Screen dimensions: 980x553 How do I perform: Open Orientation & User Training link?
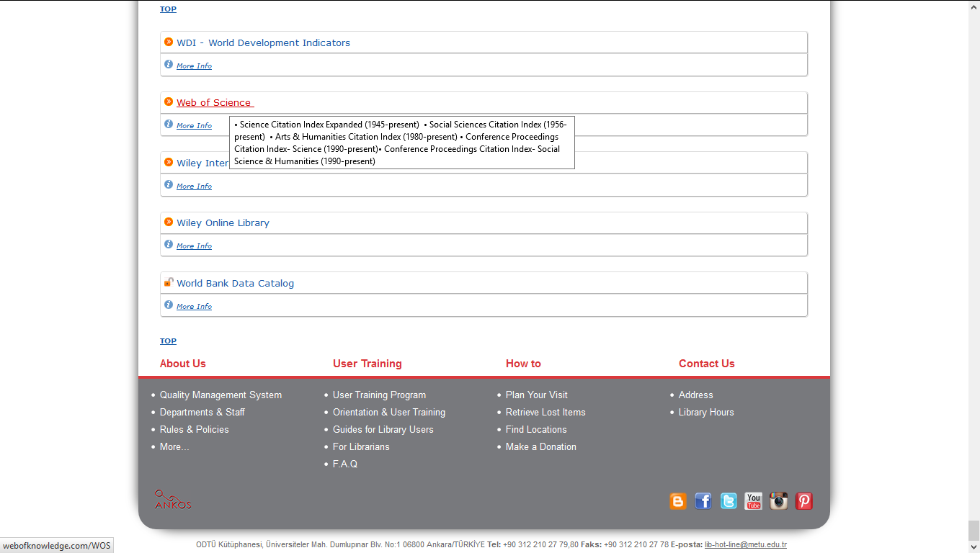389,413
